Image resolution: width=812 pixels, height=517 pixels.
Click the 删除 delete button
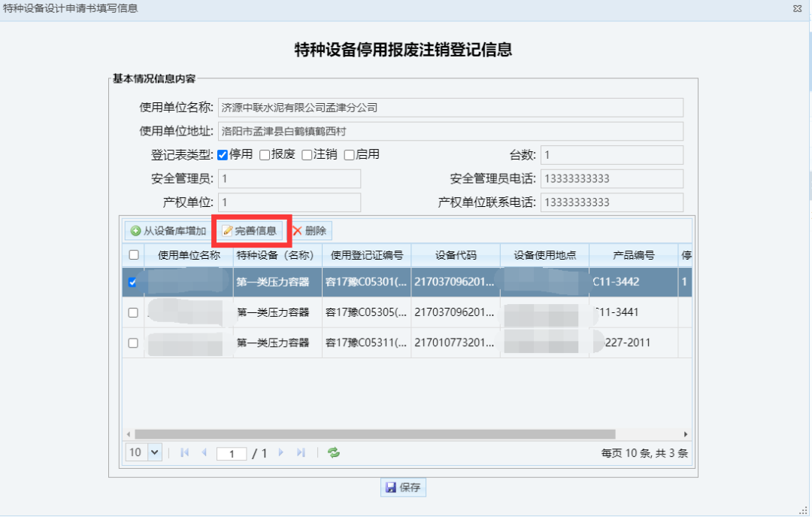click(310, 231)
